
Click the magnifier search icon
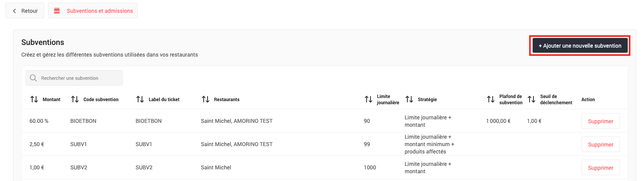pos(33,78)
